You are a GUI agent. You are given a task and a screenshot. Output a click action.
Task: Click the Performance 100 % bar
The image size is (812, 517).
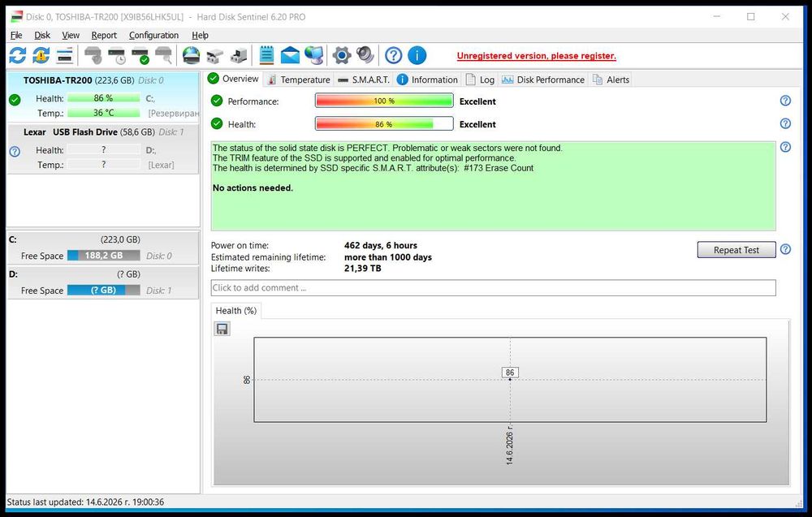(384, 101)
